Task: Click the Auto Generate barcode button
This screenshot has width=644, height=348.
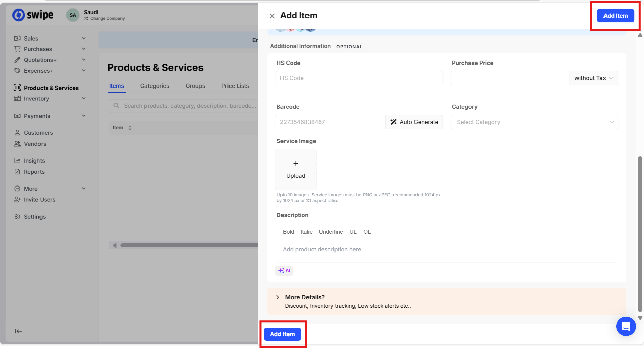Action: [x=414, y=122]
